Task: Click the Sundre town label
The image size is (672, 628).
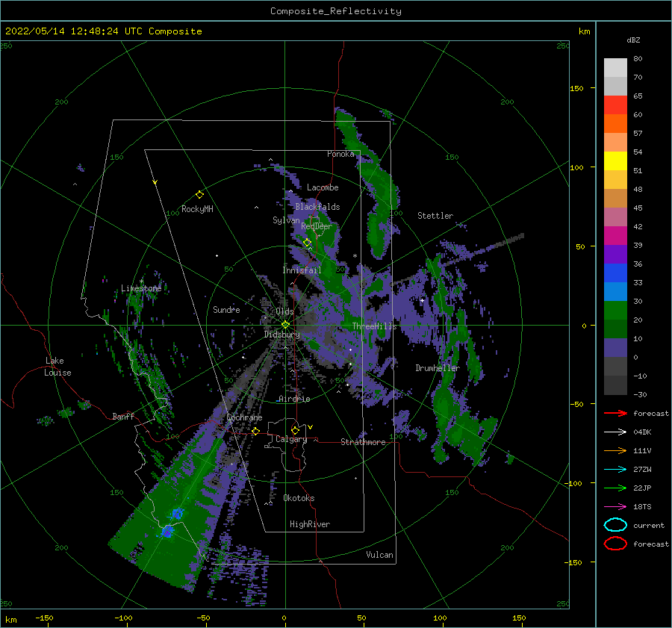Action: coord(226,310)
